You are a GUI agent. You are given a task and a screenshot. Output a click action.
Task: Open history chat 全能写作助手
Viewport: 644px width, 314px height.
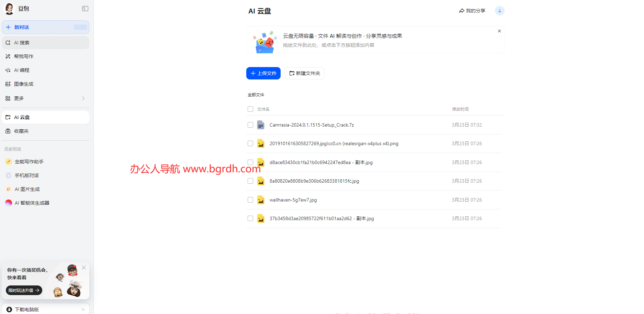click(45, 162)
